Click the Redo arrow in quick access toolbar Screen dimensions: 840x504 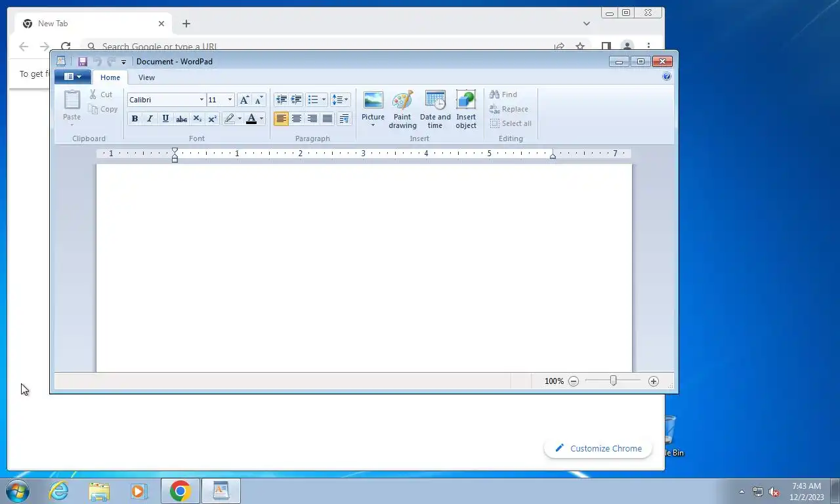coord(112,62)
